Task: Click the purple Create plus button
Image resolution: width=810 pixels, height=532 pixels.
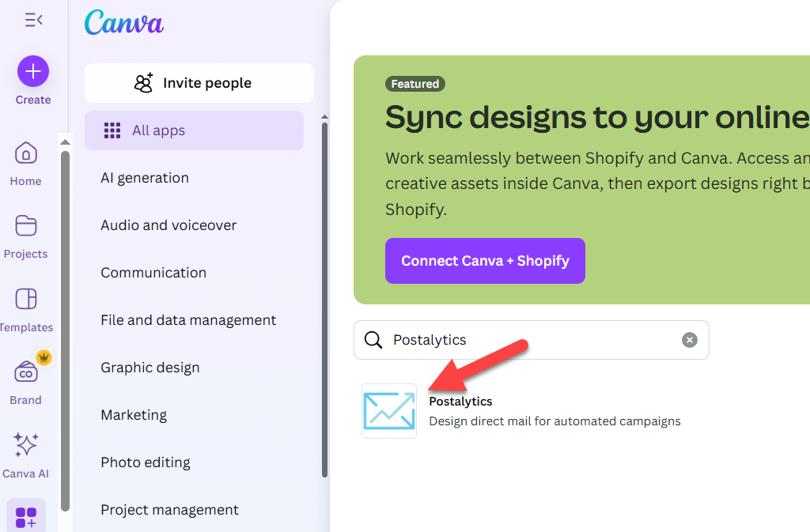Action: 33,71
